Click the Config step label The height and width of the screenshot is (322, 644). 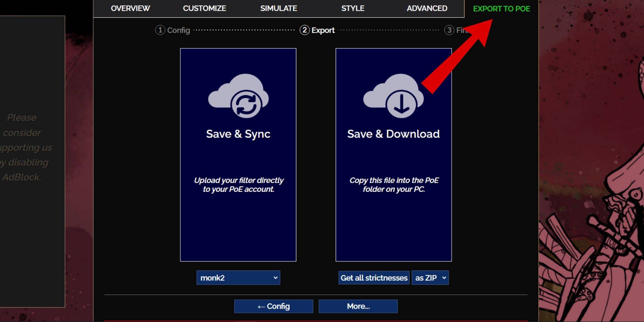coord(179,30)
